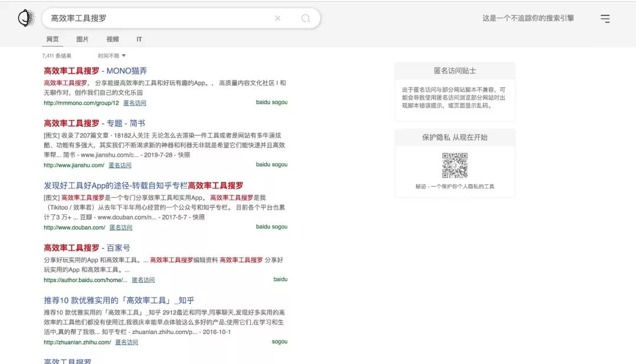Viewport: 636px width, 364px height.
Task: Open result 高效率工具搜罗 - 专题 - 简书
Action: (x=94, y=123)
